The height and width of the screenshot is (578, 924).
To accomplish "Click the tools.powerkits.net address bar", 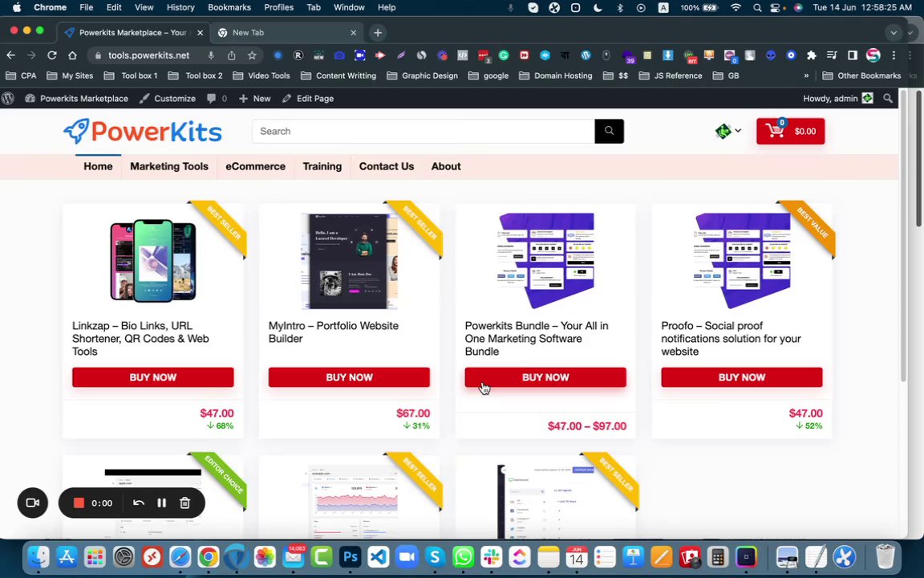I will pos(148,55).
